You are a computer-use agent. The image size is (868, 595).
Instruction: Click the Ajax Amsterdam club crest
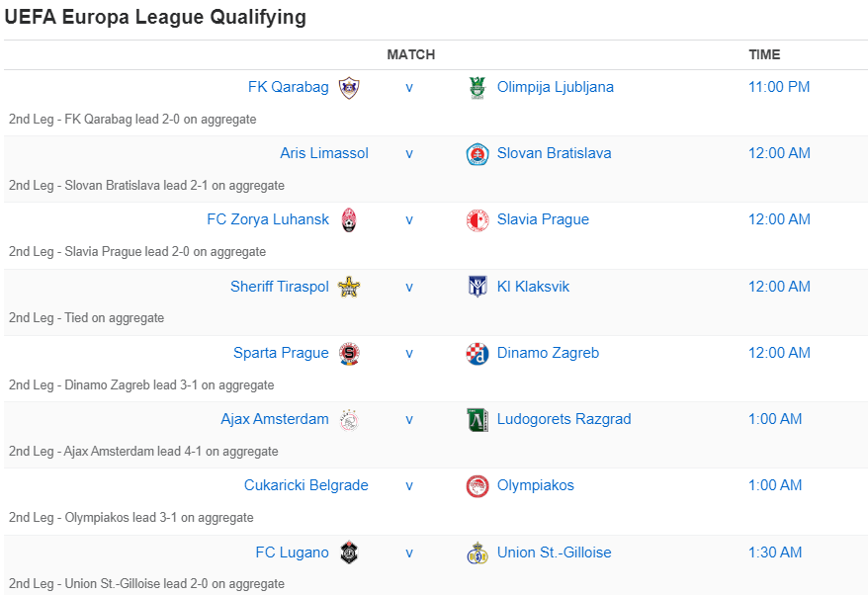click(x=348, y=419)
